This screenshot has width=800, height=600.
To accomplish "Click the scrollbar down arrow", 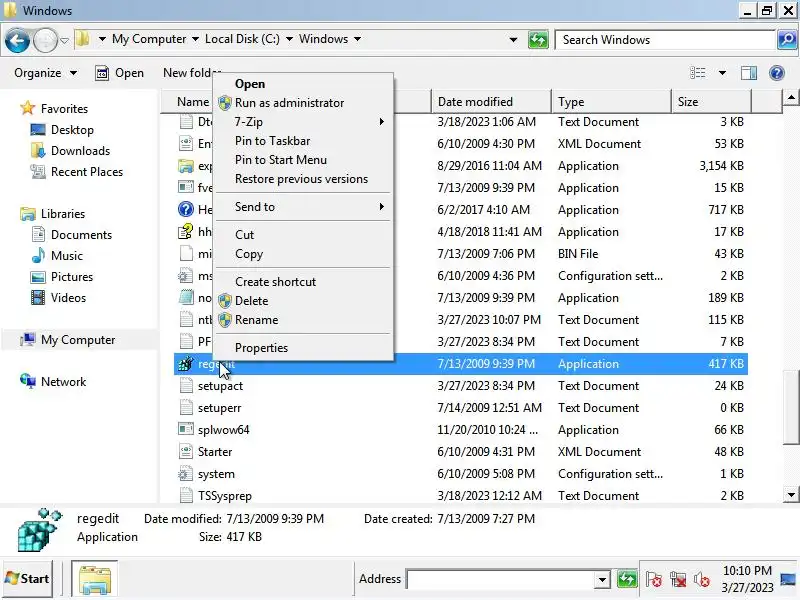I will tap(791, 494).
